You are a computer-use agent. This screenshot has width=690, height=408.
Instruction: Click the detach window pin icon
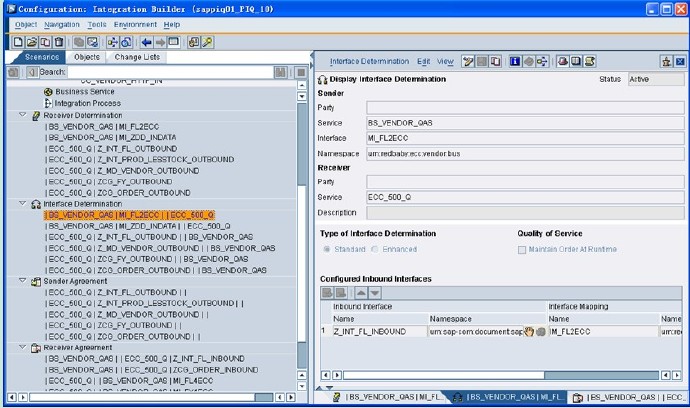(667, 62)
